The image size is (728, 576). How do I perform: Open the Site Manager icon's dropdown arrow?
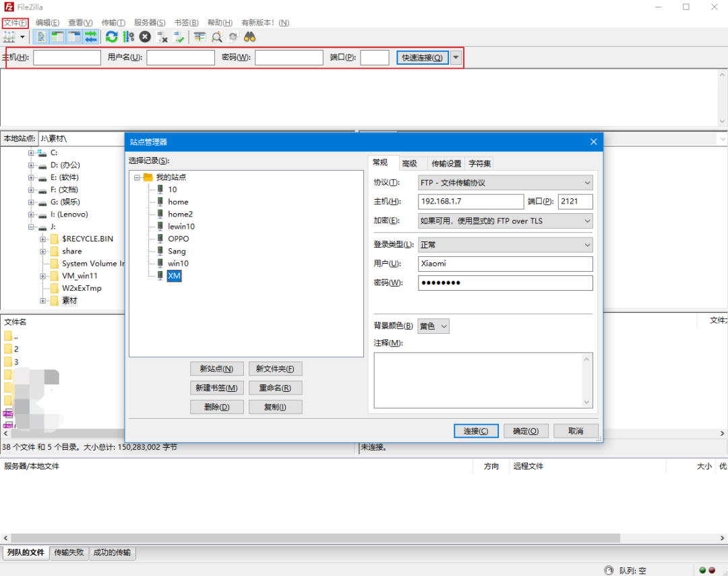[22, 36]
